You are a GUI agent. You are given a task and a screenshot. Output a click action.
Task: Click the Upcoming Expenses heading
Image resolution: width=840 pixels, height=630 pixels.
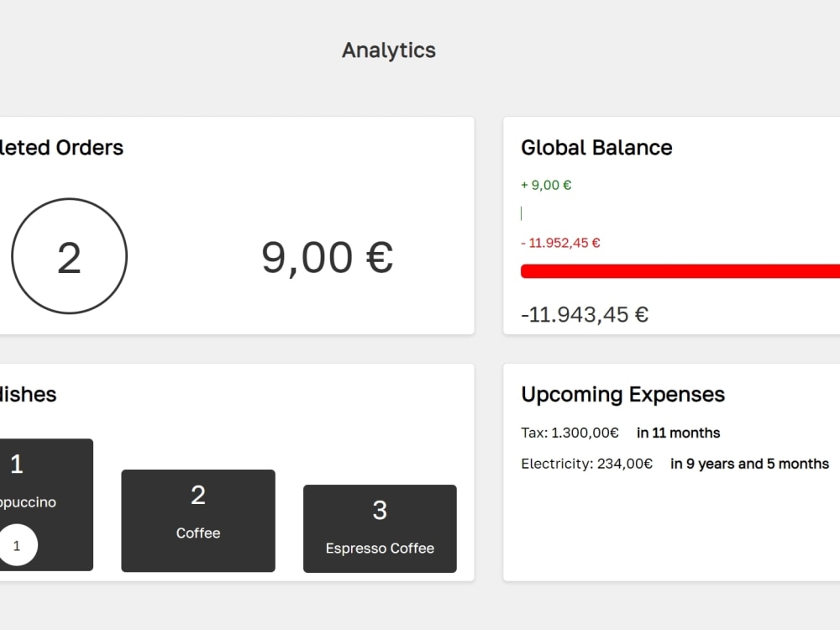pyautogui.click(x=622, y=395)
